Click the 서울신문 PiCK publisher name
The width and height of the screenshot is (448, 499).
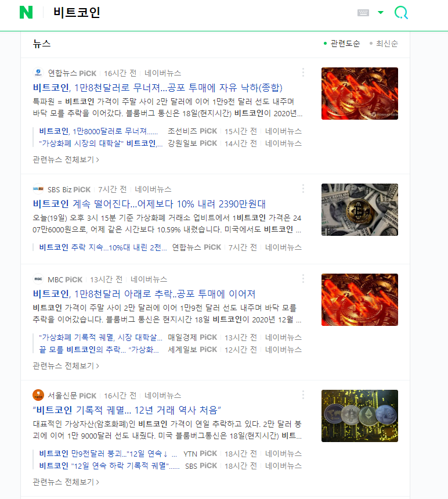(72, 396)
